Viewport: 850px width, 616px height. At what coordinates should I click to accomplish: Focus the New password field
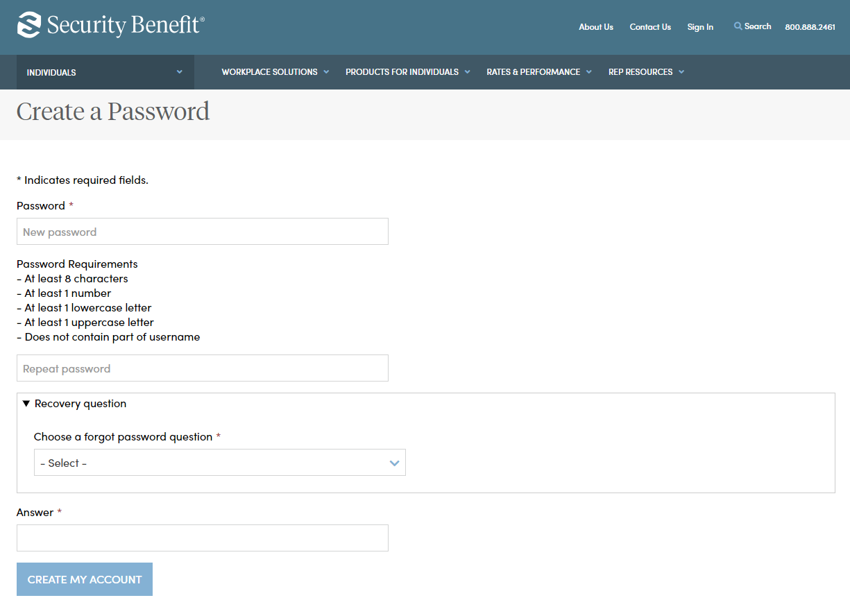point(203,232)
